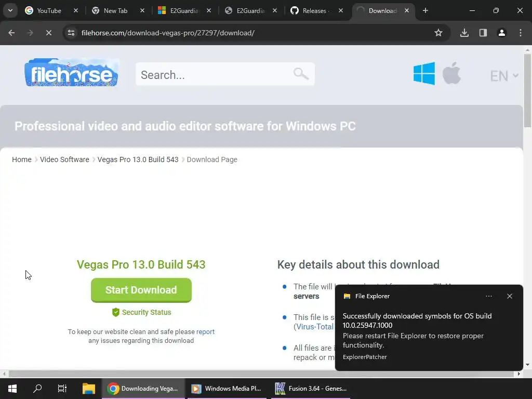Toggle the browser side panel
532x399 pixels.
(x=483, y=33)
